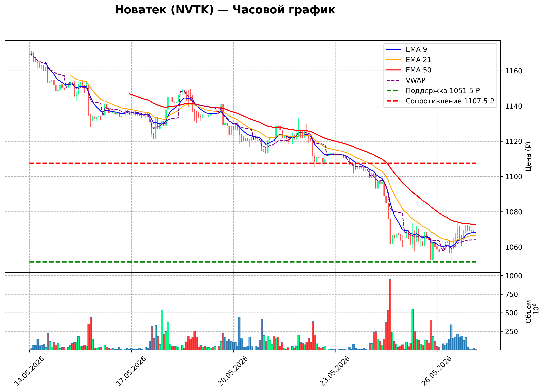Click the chart title "Новатек (NVTK) — Часовой график"
This screenshot has height=392, width=545.
pos(225,10)
